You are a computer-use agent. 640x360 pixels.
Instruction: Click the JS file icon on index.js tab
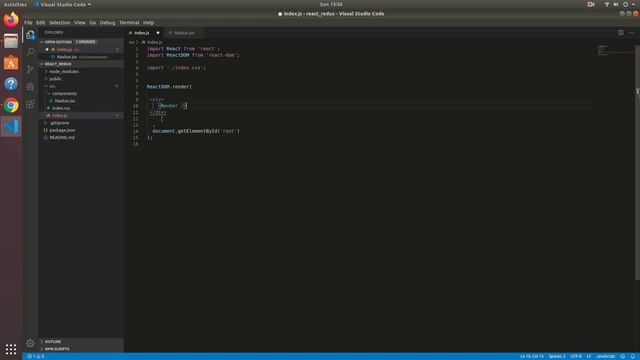[131, 33]
